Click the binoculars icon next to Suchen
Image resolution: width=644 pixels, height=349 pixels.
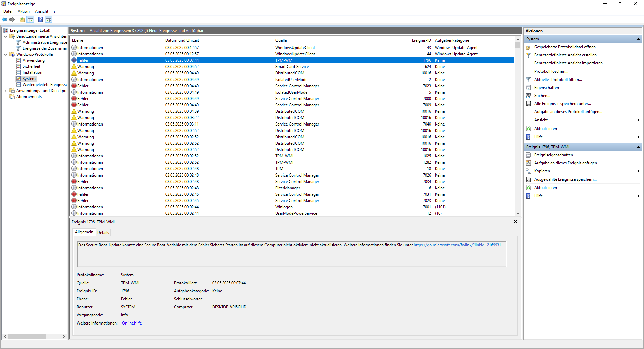tap(528, 96)
